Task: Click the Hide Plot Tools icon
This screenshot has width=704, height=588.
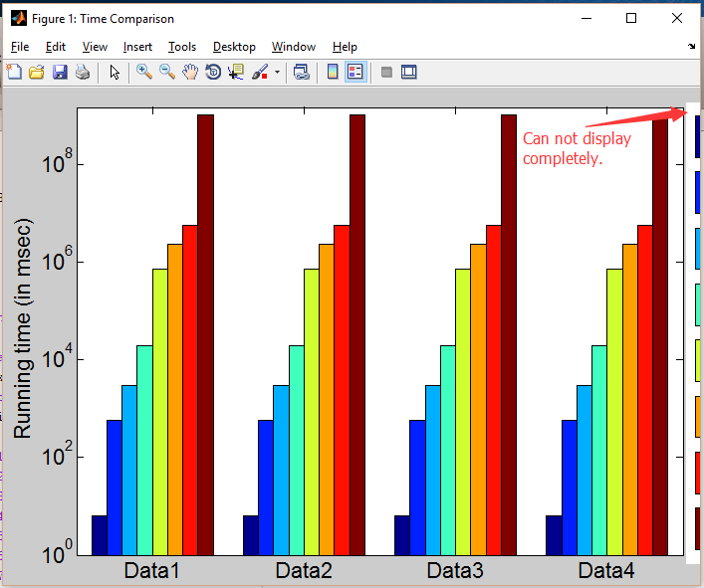Action: click(x=386, y=72)
